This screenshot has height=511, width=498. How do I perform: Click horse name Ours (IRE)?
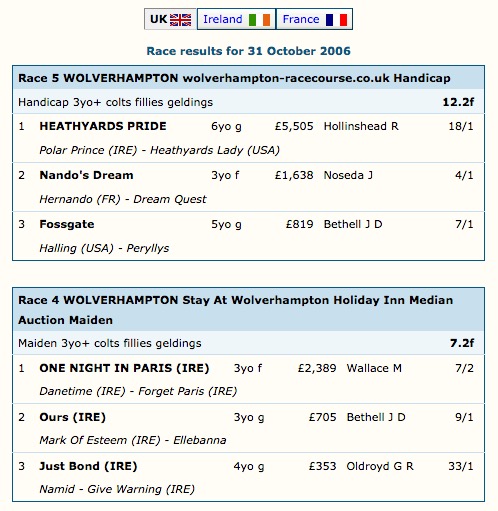72,417
